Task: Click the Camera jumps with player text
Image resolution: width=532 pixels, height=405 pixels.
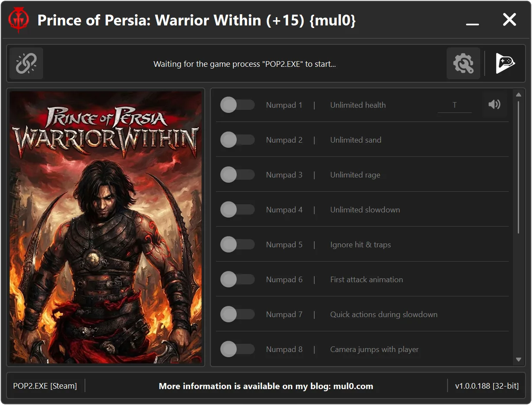Action: [374, 349]
